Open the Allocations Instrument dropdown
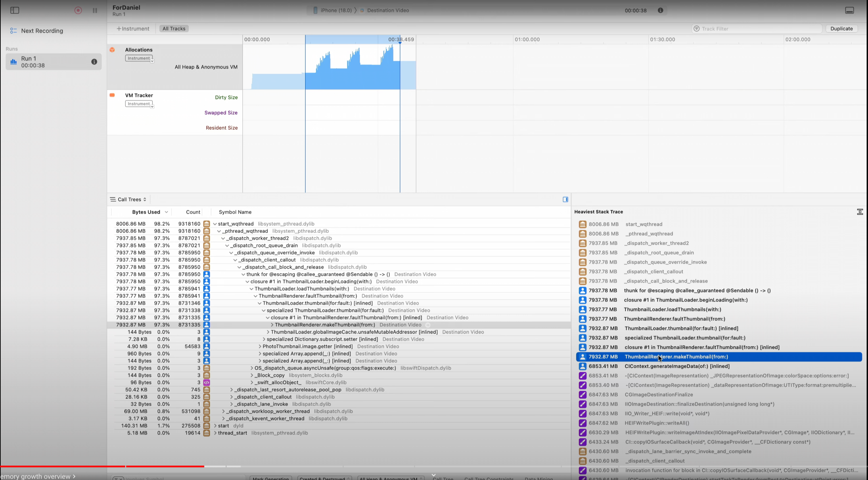This screenshot has height=480, width=868. coord(139,58)
